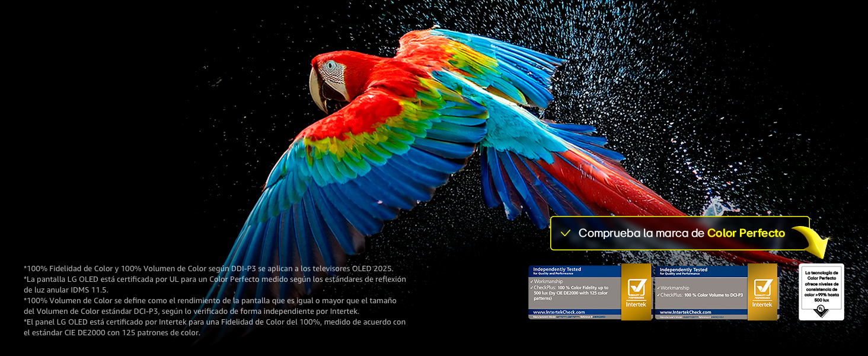Image resolution: width=868 pixels, height=356 pixels.
Task: Expand the CheckPlus 100% Color Fidelity details
Action: (567, 288)
